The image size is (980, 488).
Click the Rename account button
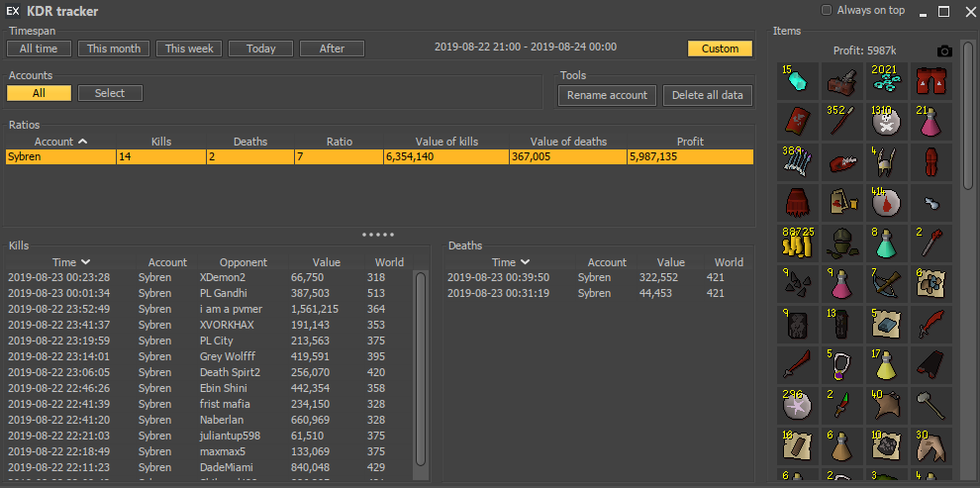608,95
